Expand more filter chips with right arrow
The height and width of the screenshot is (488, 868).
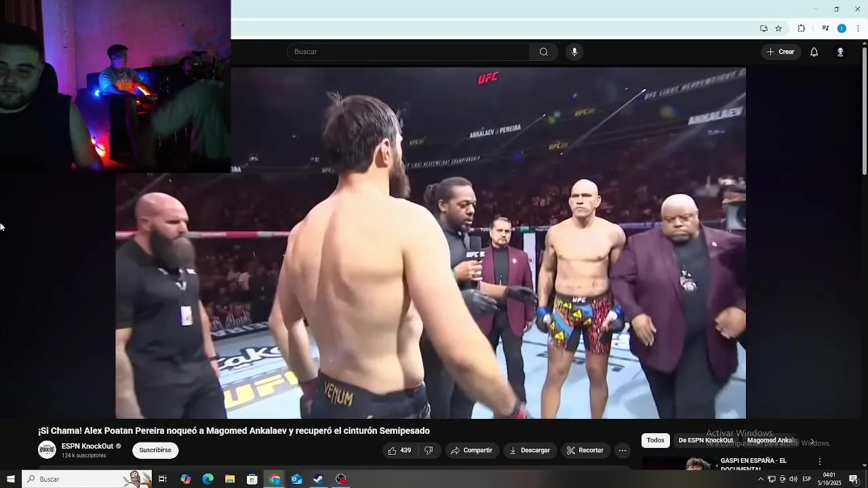point(812,441)
